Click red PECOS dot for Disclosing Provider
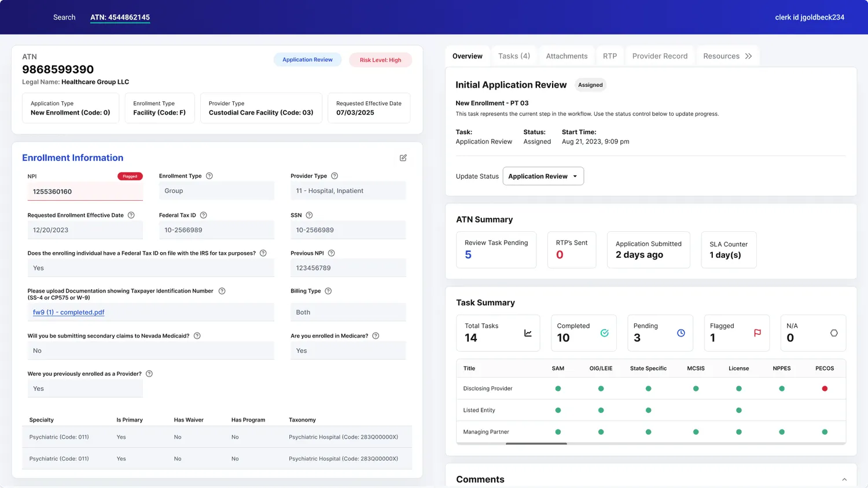The height and width of the screenshot is (488, 868). (825, 389)
